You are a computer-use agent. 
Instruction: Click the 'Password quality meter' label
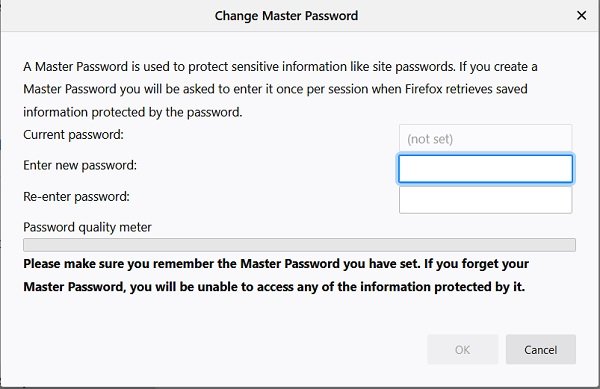87,227
